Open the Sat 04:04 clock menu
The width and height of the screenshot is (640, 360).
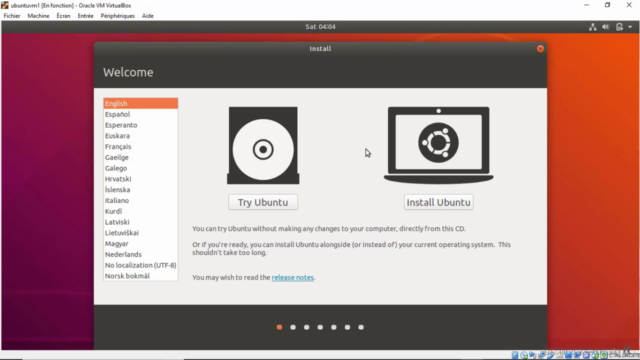pos(320,27)
